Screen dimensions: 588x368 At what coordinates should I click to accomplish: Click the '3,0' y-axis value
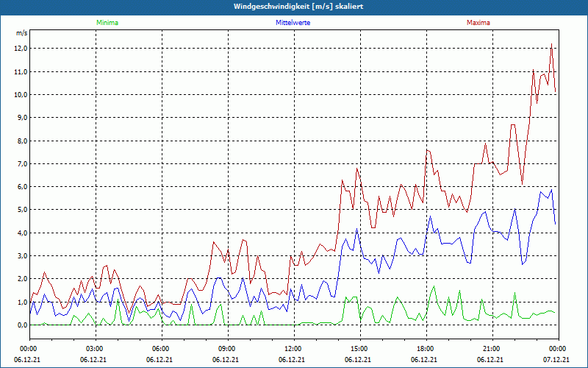point(23,255)
